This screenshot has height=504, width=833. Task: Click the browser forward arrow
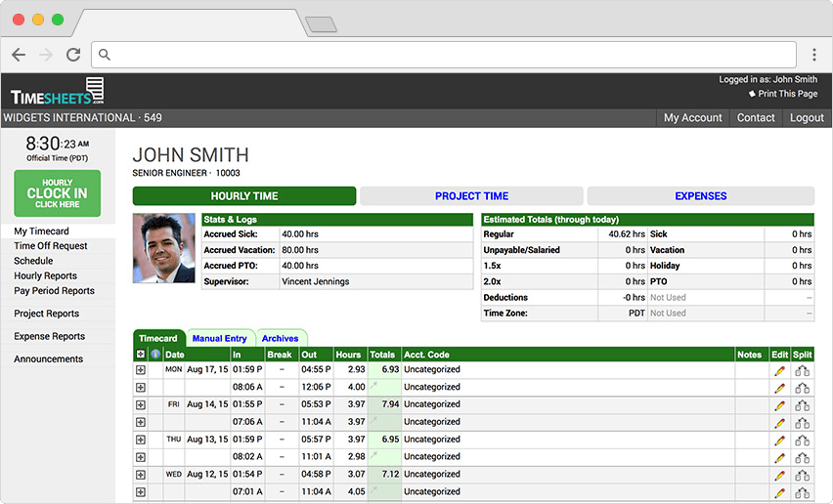[46, 55]
